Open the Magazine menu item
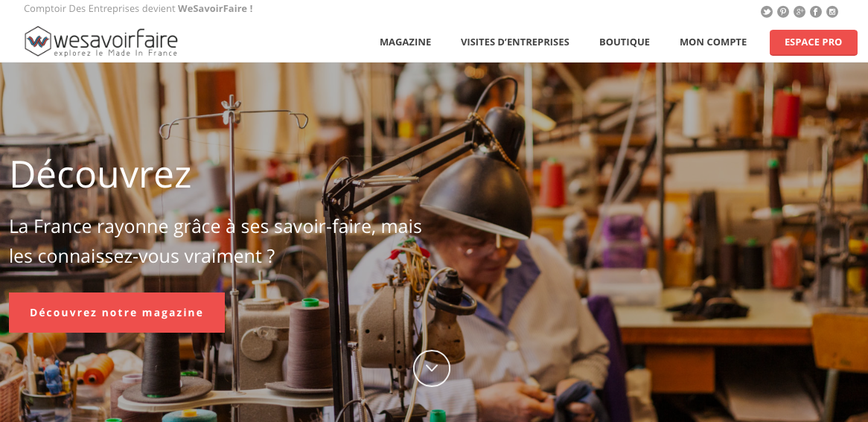Image resolution: width=868 pixels, height=422 pixels. coord(405,42)
